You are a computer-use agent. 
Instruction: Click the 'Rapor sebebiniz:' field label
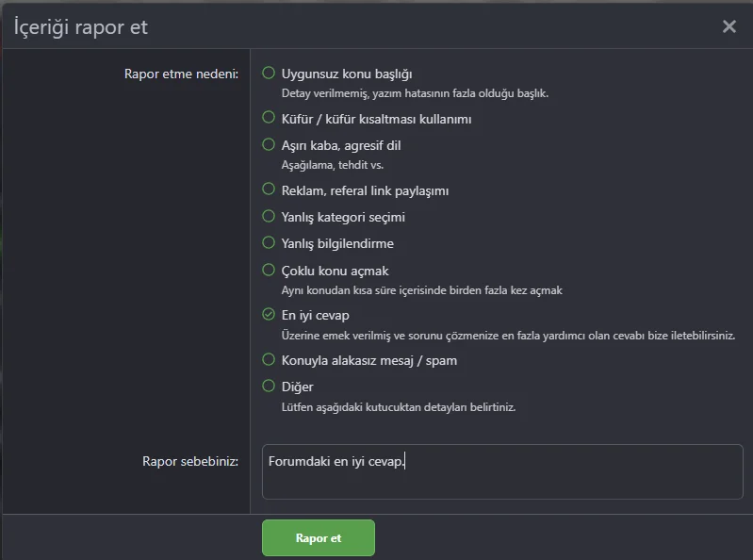190,461
